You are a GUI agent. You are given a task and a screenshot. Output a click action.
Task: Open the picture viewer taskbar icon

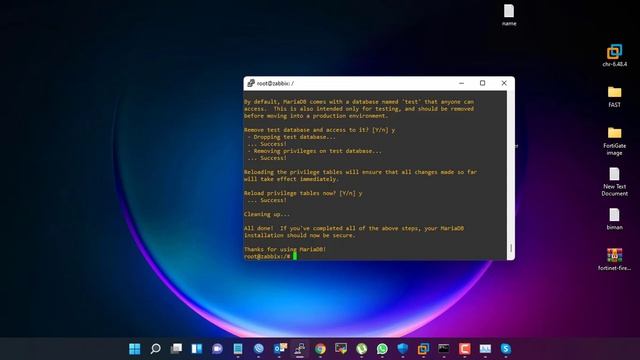pos(341,349)
